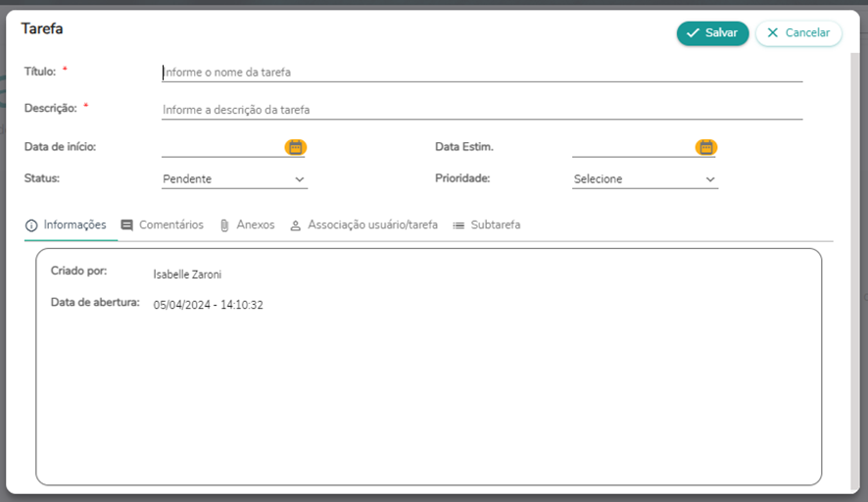
Task: Open the Prioridade dropdown showing Selecione
Action: [645, 179]
